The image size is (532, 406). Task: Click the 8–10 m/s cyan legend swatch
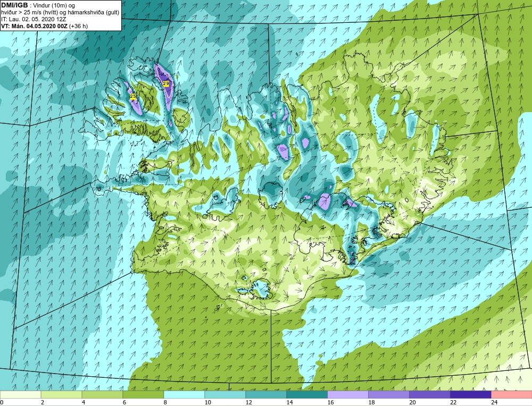(x=184, y=395)
